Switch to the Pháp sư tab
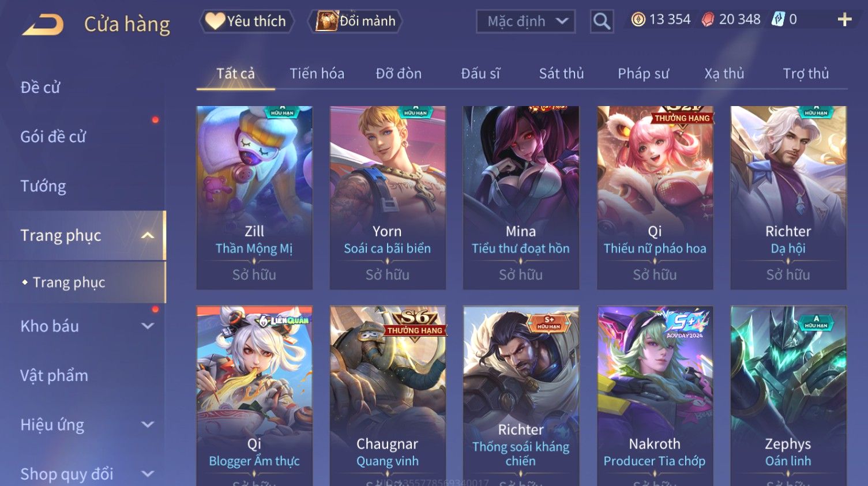The width and height of the screenshot is (868, 486). click(643, 73)
